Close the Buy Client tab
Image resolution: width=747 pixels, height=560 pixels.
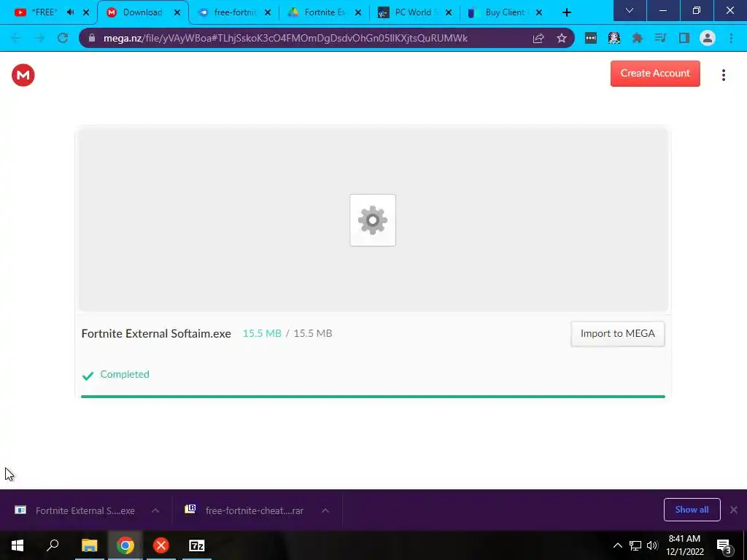pos(539,12)
